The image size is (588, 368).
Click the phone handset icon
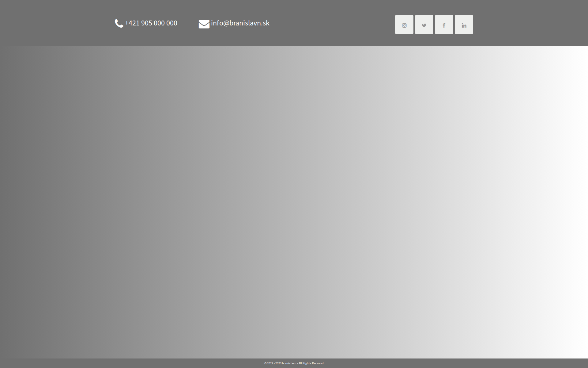(x=119, y=23)
